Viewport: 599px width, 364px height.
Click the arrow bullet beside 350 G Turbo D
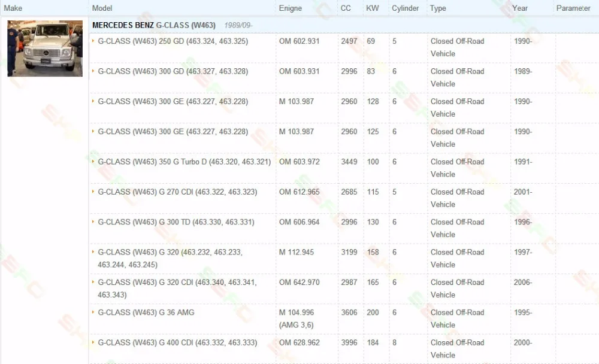[x=93, y=161]
